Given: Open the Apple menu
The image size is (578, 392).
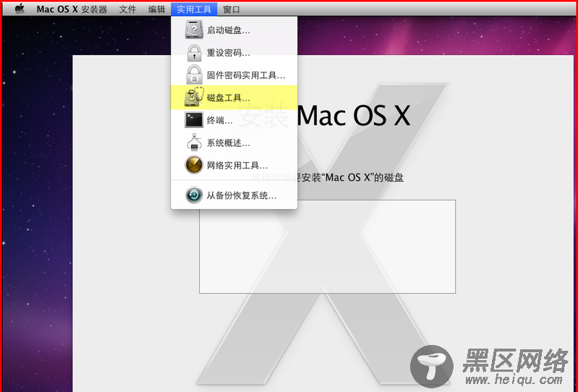Looking at the screenshot, I should (x=20, y=9).
